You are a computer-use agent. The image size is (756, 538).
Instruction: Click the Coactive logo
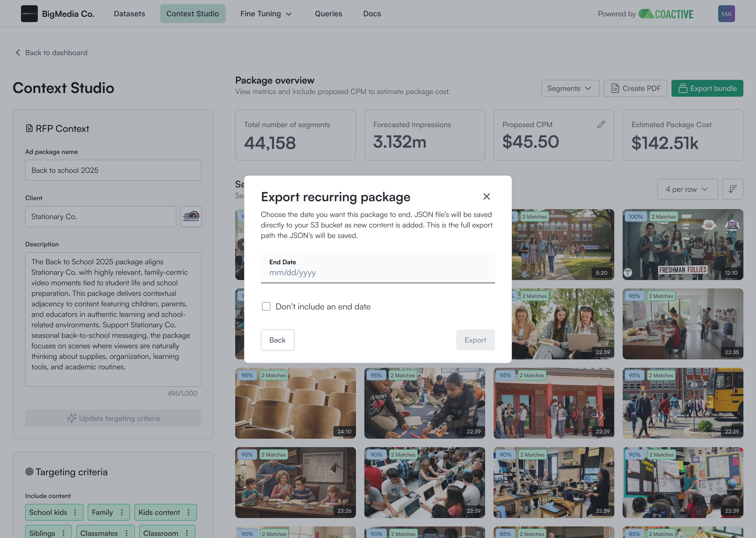[666, 14]
